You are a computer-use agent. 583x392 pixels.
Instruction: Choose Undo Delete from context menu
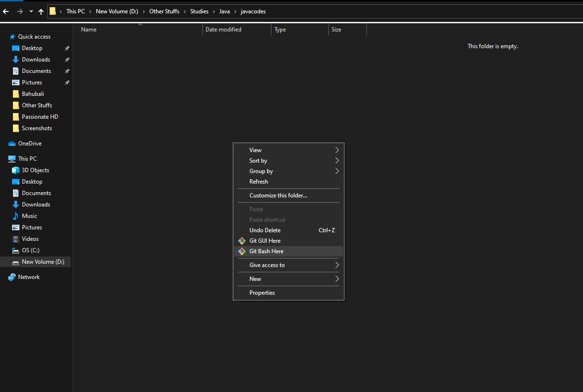point(289,230)
